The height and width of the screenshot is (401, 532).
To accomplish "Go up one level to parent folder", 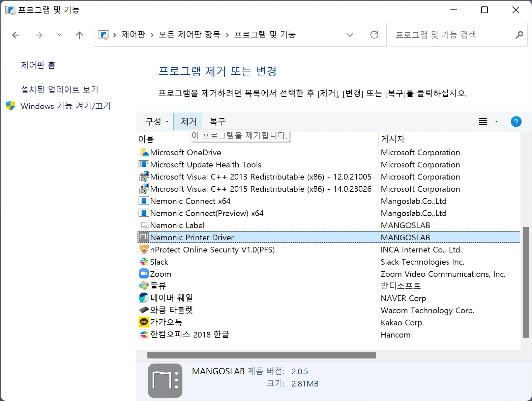I will [x=80, y=35].
